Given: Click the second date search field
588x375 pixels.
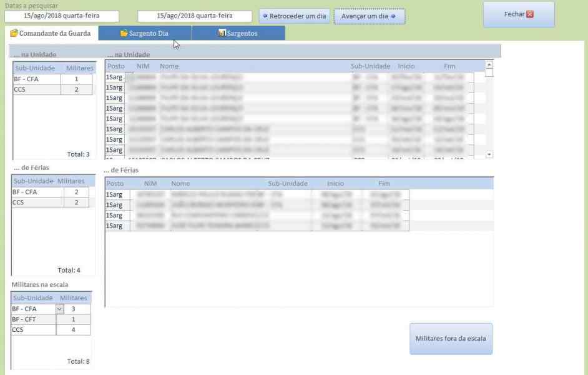Looking at the screenshot, I should coord(195,16).
